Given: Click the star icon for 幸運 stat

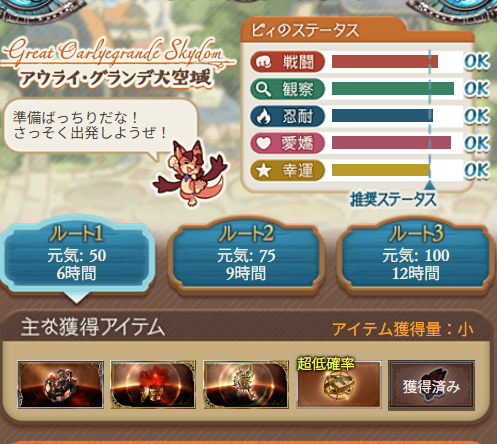Looking at the screenshot, I should coord(264,171).
